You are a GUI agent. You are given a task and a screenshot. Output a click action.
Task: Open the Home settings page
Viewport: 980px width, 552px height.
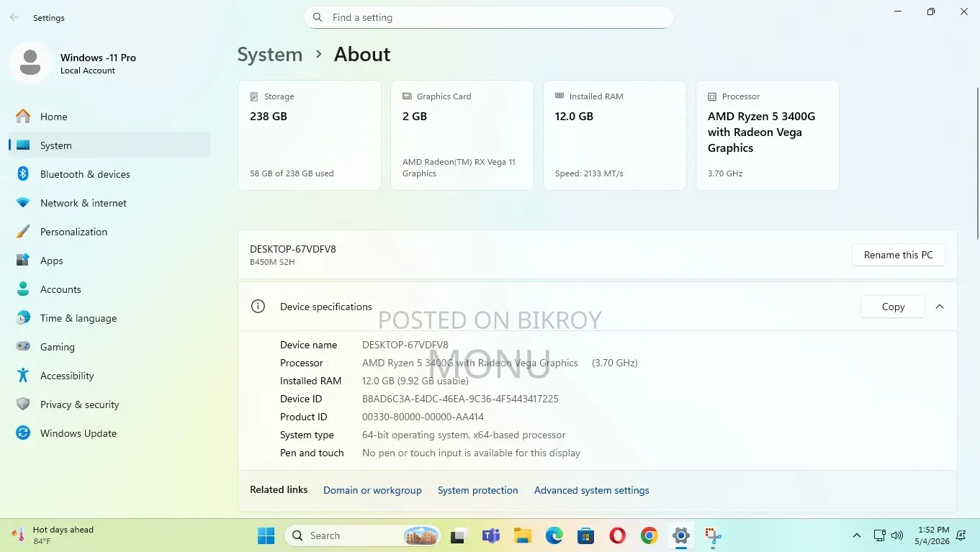[x=109, y=117]
